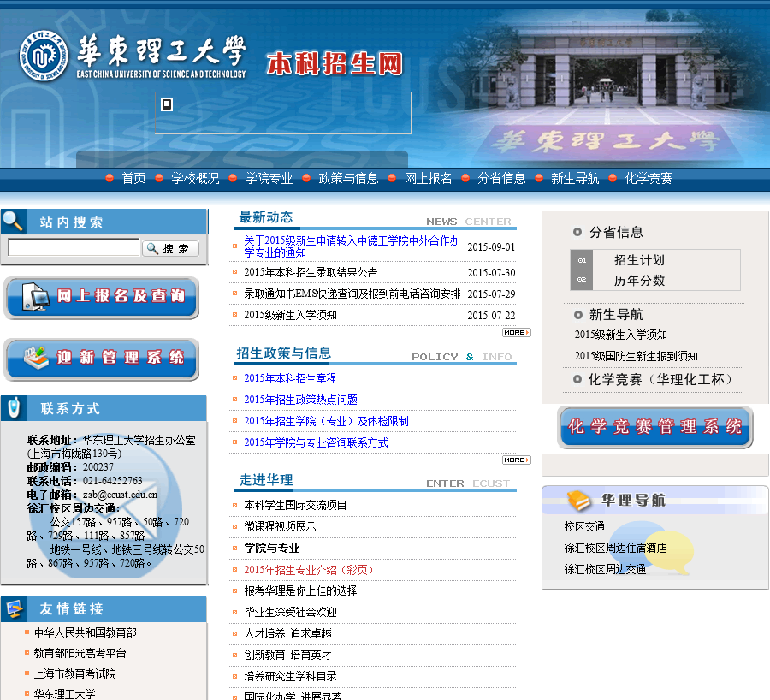Open 徐汇校区周边住宿酒店 link
The height and width of the screenshot is (700, 770).
[615, 548]
